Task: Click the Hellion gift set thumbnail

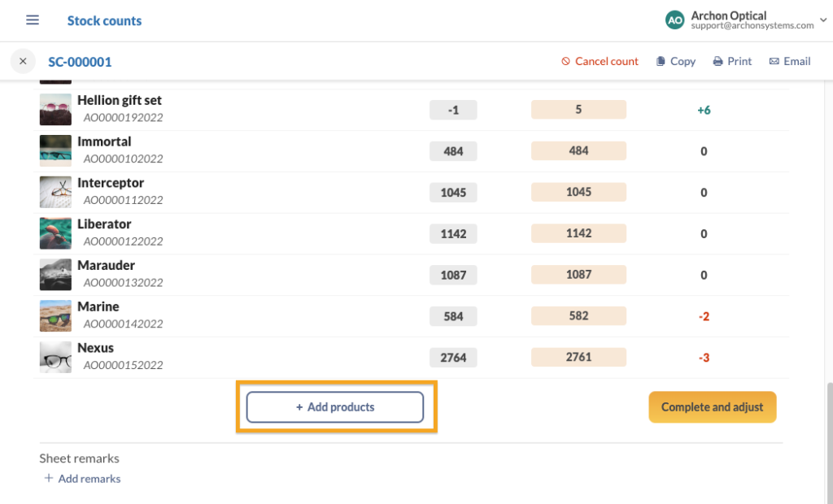Action: [55, 109]
